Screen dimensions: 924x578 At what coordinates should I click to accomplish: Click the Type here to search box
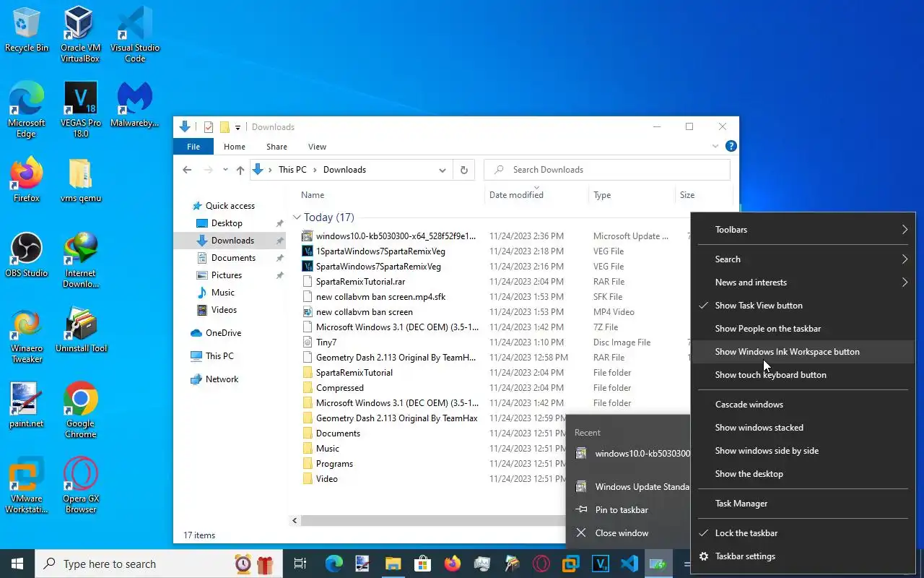157,564
